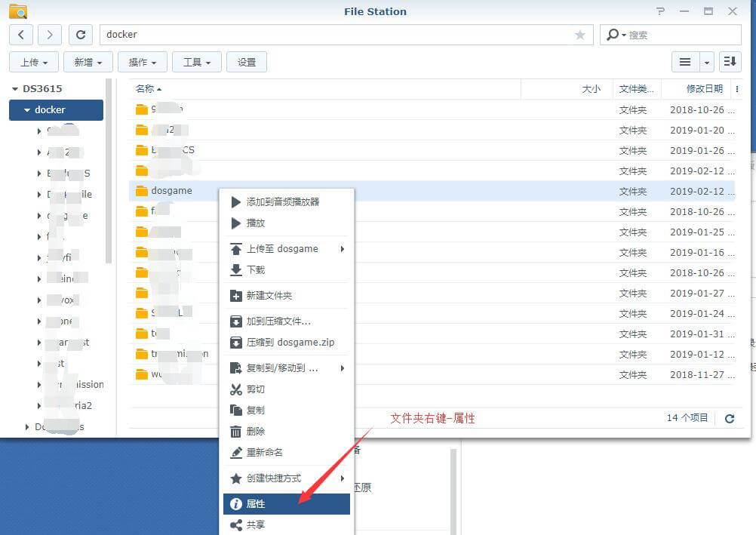The height and width of the screenshot is (535, 756).
Task: Click the forward navigation arrow button
Action: [x=50, y=35]
